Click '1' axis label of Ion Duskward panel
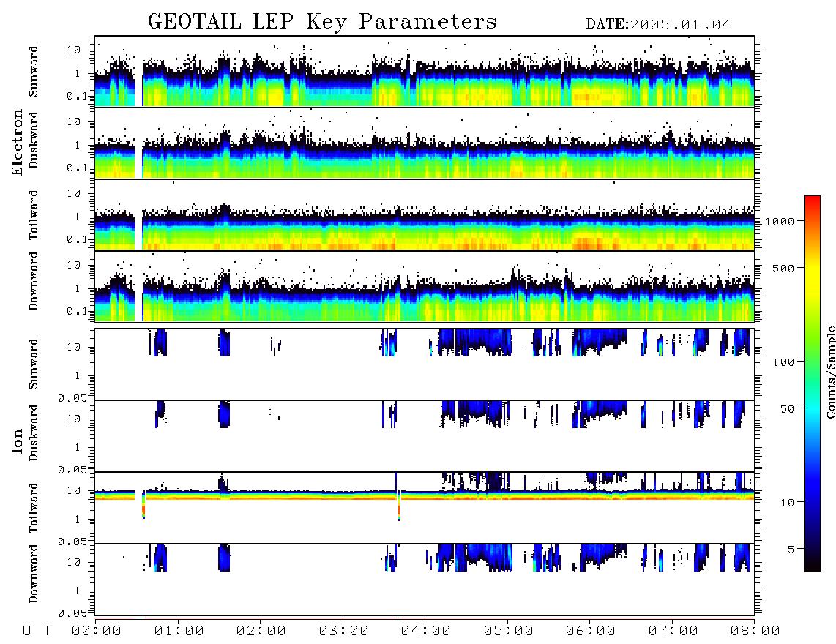 click(78, 448)
